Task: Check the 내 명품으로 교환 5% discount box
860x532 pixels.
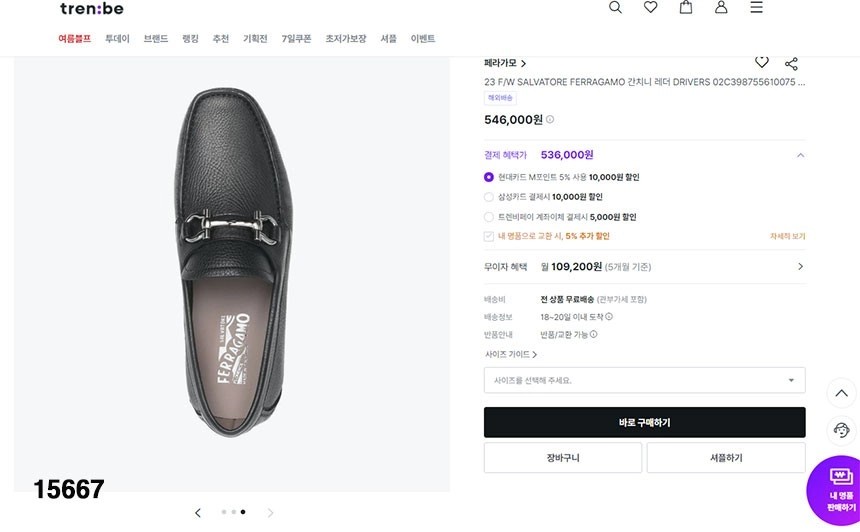Action: 489,237
